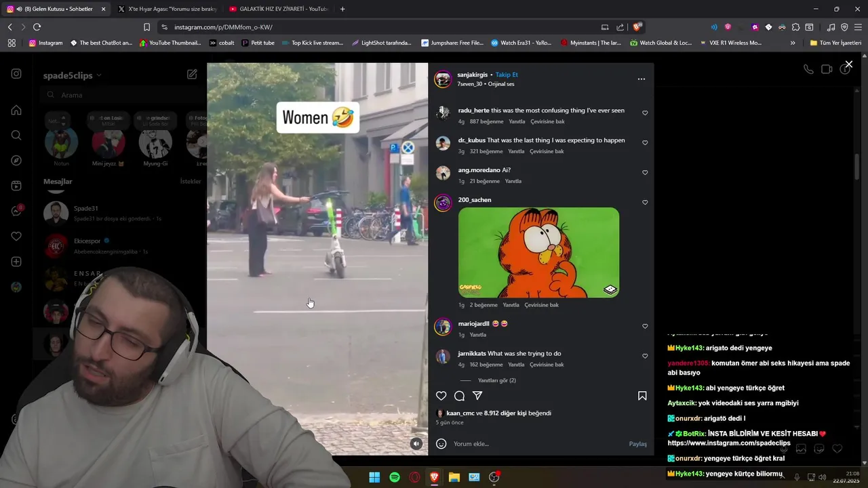Like ang.moredano's comment
868x488 pixels.
click(645, 173)
